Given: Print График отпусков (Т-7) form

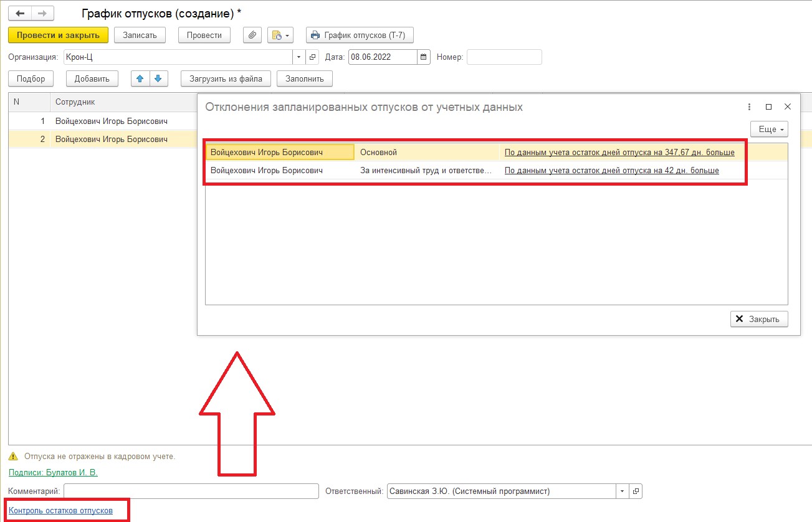Looking at the screenshot, I should tap(360, 35).
